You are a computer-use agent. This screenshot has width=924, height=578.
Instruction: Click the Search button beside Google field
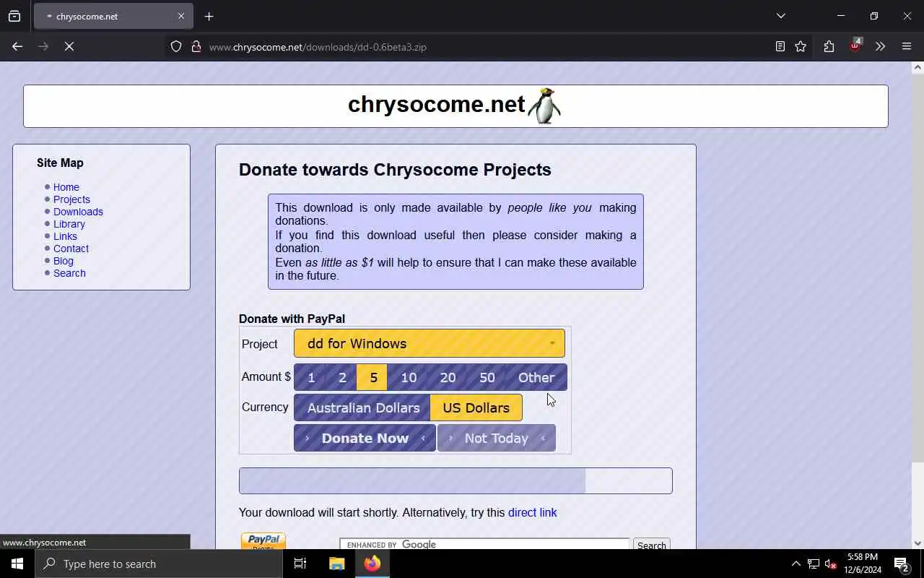(652, 545)
